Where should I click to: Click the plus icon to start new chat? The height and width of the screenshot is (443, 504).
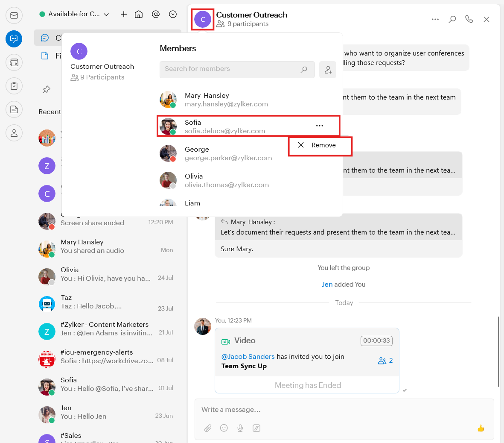124,14
